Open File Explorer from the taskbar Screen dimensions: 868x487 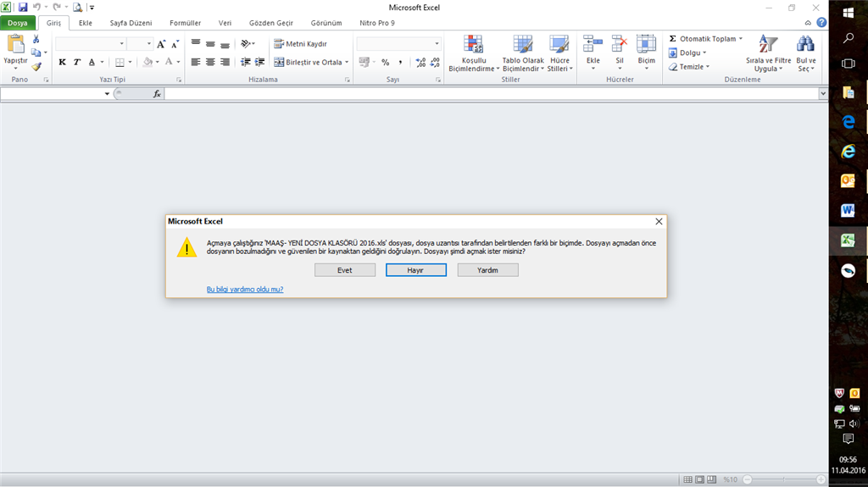(848, 92)
